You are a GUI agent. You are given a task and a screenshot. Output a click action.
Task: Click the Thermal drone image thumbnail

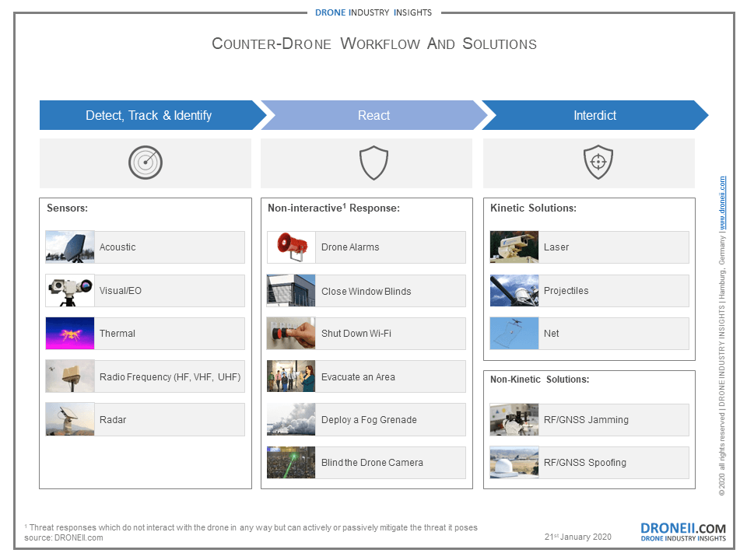coord(70,334)
